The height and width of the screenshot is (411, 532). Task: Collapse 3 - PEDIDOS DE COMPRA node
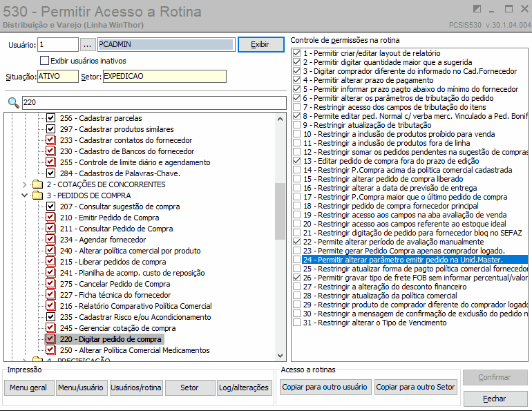click(x=24, y=195)
